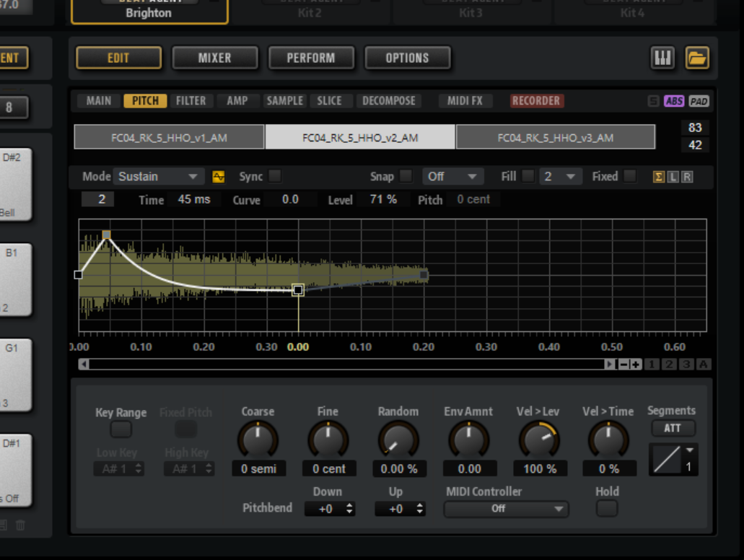744x560 pixels.
Task: Open the keyboard editor icon
Action: click(x=662, y=58)
